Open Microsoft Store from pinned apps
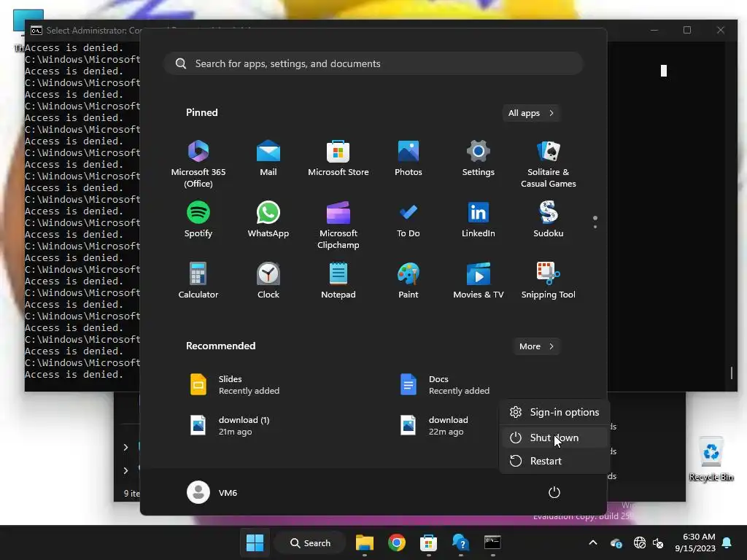The height and width of the screenshot is (560, 747). [x=338, y=158]
